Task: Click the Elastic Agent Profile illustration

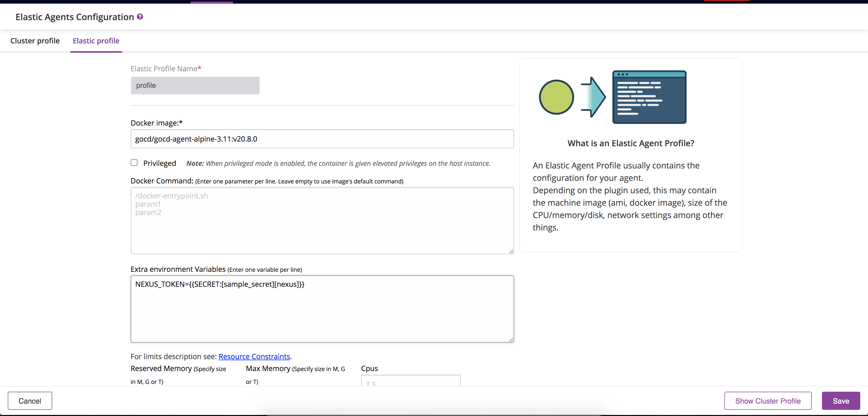Action: [613, 97]
